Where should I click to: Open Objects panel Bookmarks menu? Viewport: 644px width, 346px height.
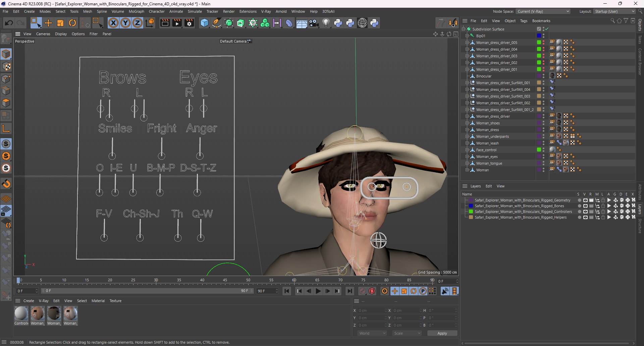click(541, 21)
